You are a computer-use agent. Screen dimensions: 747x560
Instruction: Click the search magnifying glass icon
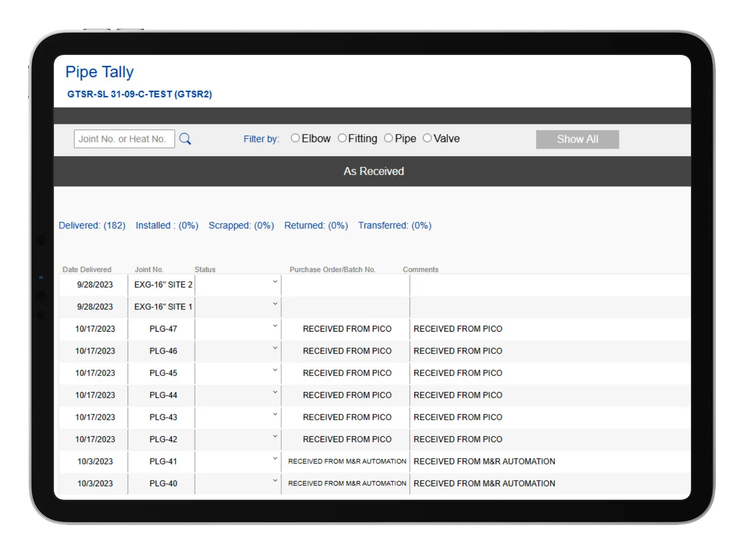click(185, 139)
